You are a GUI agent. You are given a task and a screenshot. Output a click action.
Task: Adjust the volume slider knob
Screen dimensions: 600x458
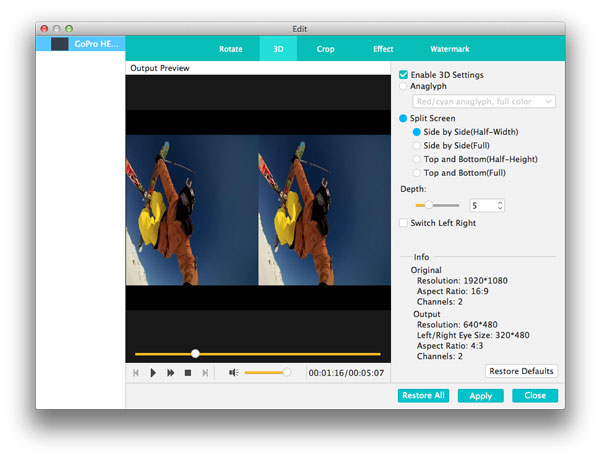(x=286, y=372)
